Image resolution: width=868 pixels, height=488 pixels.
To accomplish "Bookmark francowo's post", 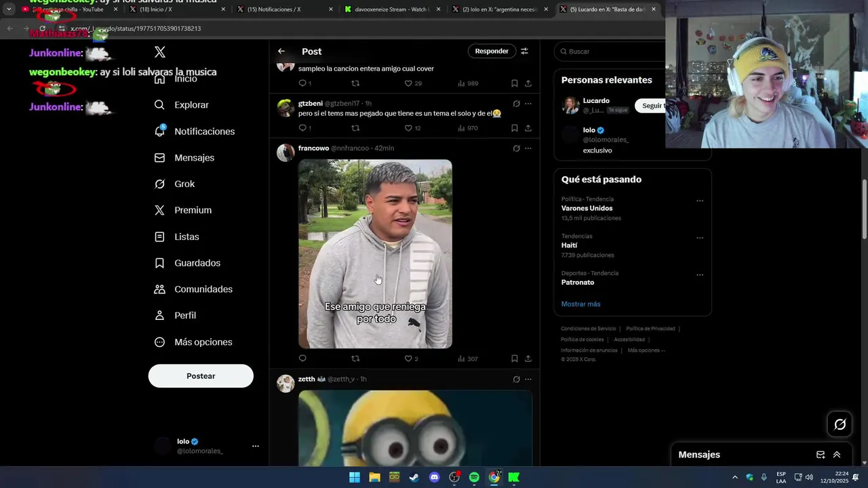I will point(515,359).
